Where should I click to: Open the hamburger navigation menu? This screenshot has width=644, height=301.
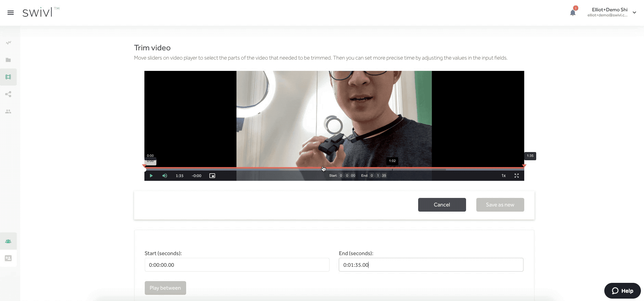pyautogui.click(x=11, y=13)
